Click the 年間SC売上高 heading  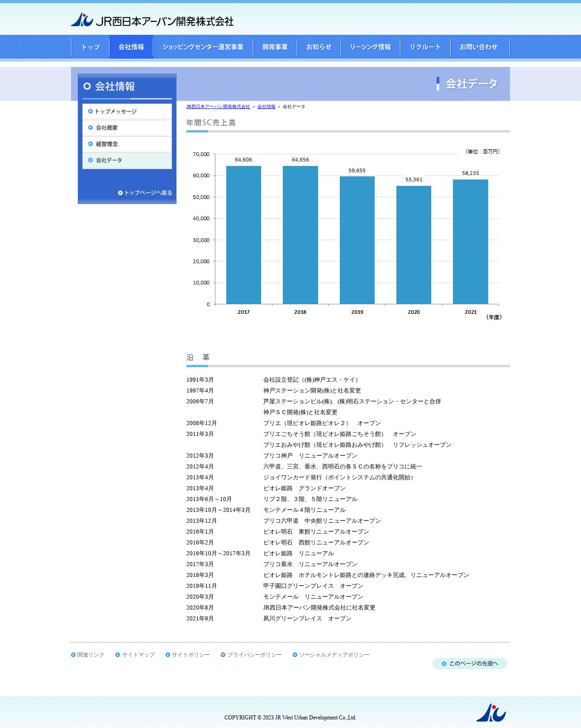tap(211, 123)
